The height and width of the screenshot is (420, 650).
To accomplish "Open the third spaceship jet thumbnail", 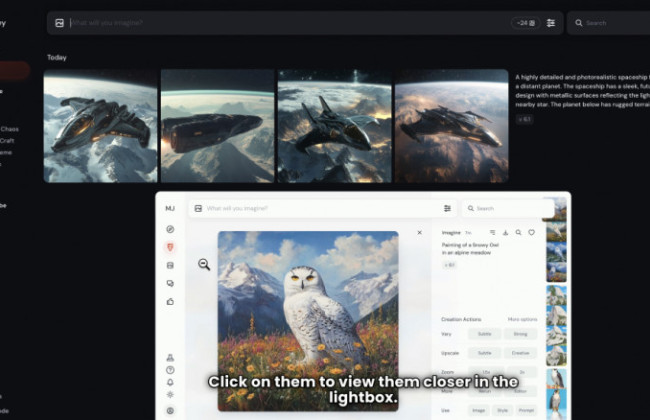I will point(334,125).
